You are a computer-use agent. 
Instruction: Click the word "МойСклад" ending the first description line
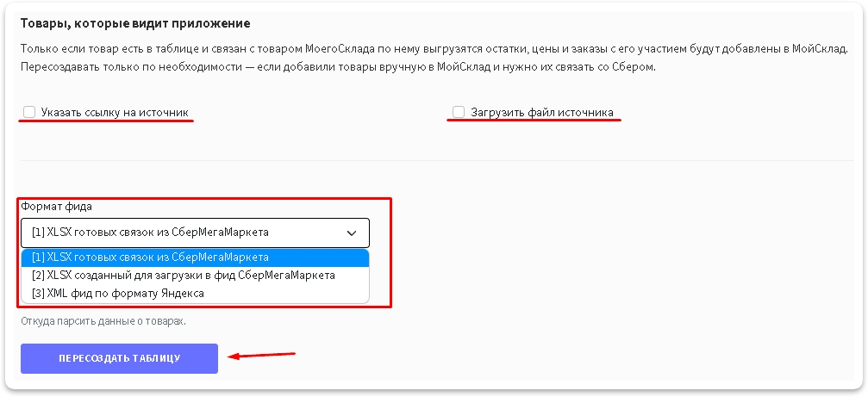coord(822,49)
